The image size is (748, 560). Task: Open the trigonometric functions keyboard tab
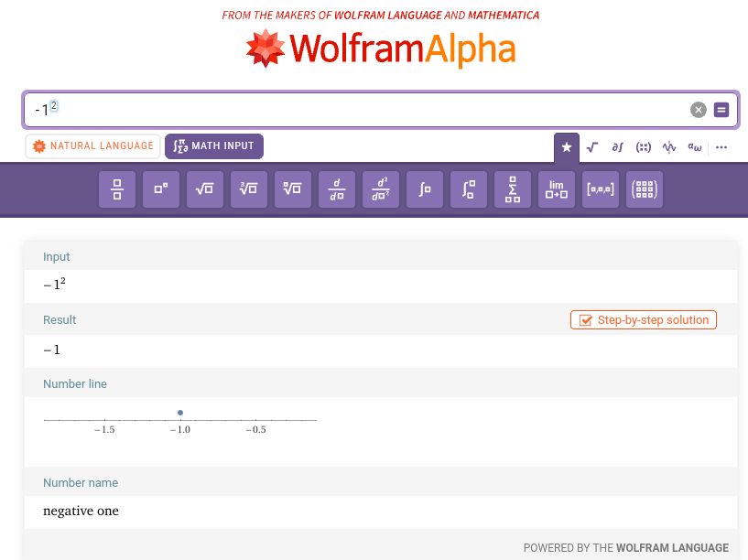(x=669, y=147)
